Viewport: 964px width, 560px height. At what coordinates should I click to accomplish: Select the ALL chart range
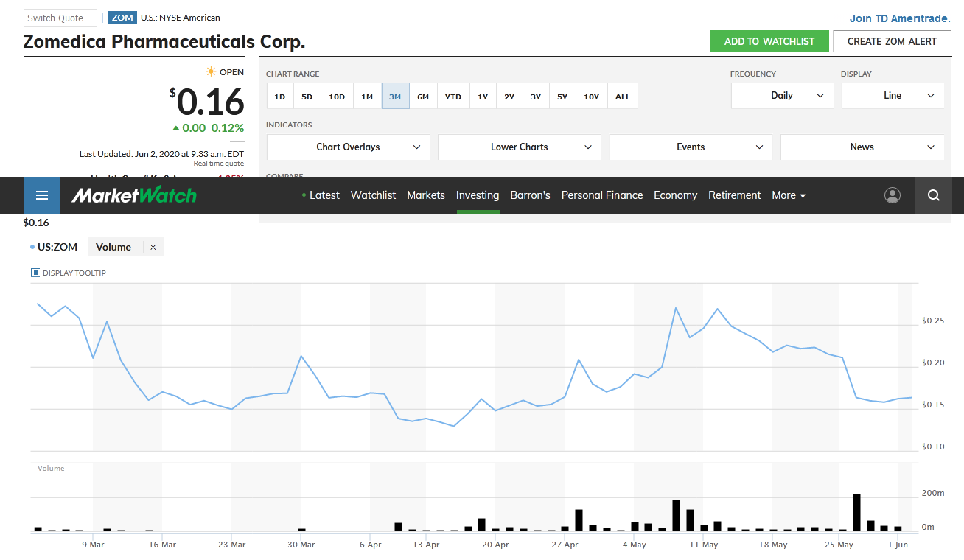coord(623,97)
